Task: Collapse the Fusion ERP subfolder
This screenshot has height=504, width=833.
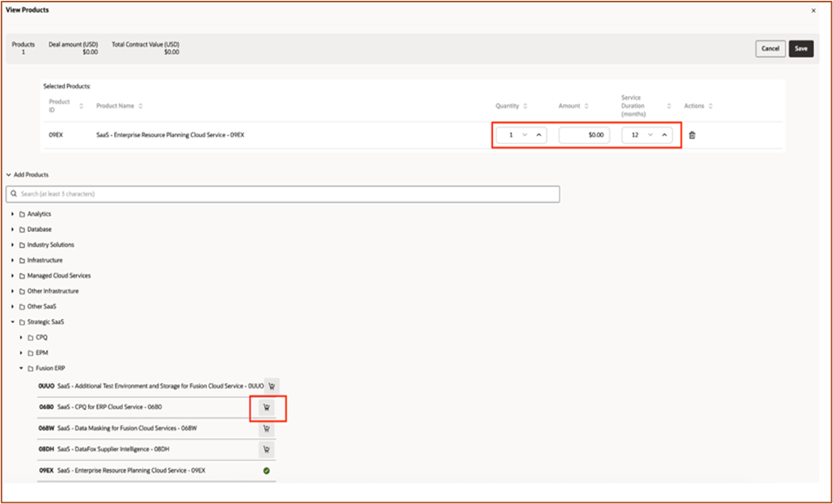Action: [x=21, y=368]
